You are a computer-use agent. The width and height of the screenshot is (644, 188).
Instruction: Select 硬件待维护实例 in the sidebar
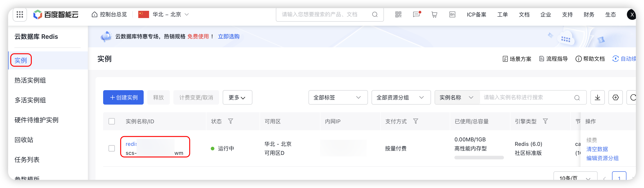pos(36,120)
